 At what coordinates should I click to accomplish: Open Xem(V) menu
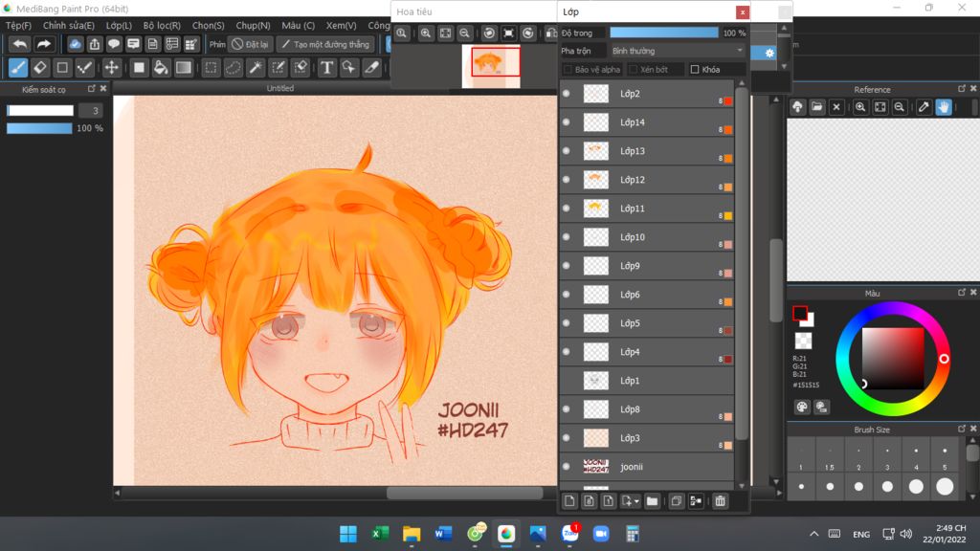coord(342,26)
